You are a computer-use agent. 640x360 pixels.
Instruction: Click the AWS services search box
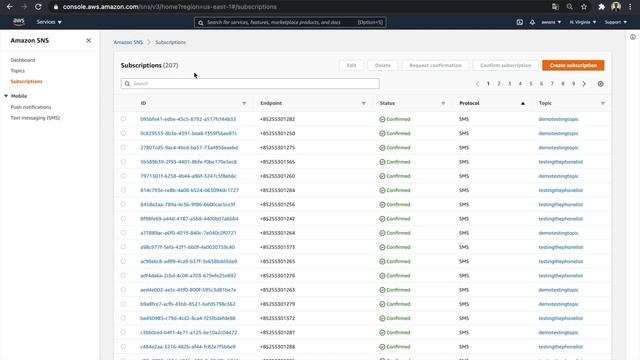pyautogui.click(x=290, y=22)
